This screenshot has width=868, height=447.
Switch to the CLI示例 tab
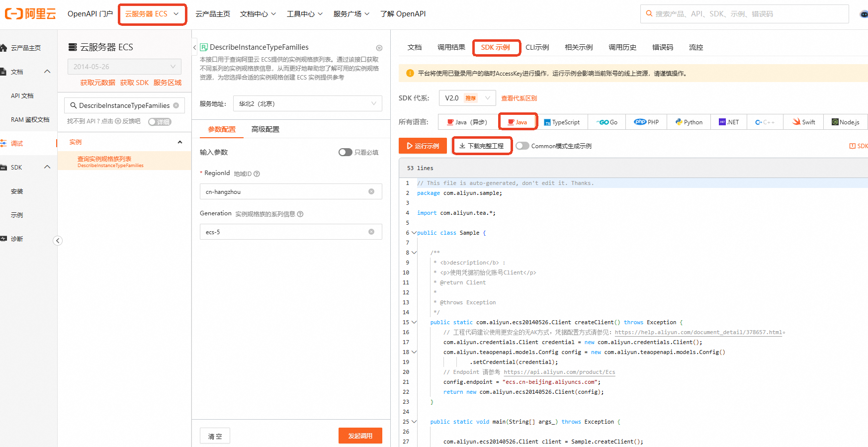point(537,47)
